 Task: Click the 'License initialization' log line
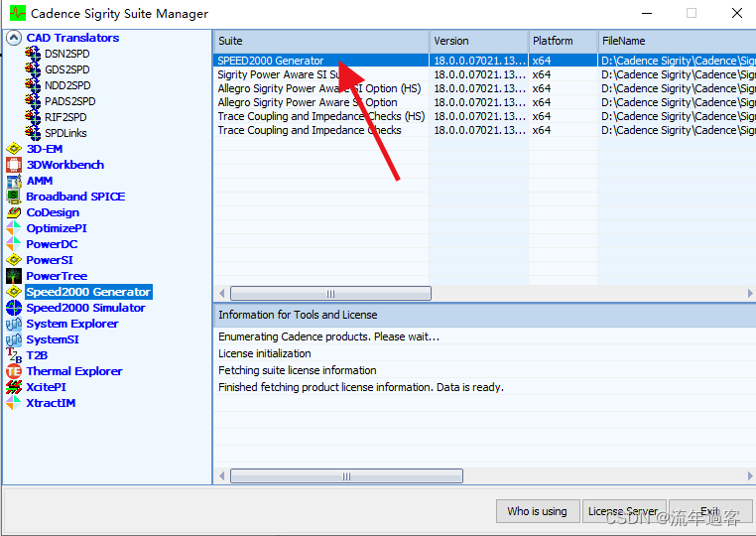click(265, 353)
